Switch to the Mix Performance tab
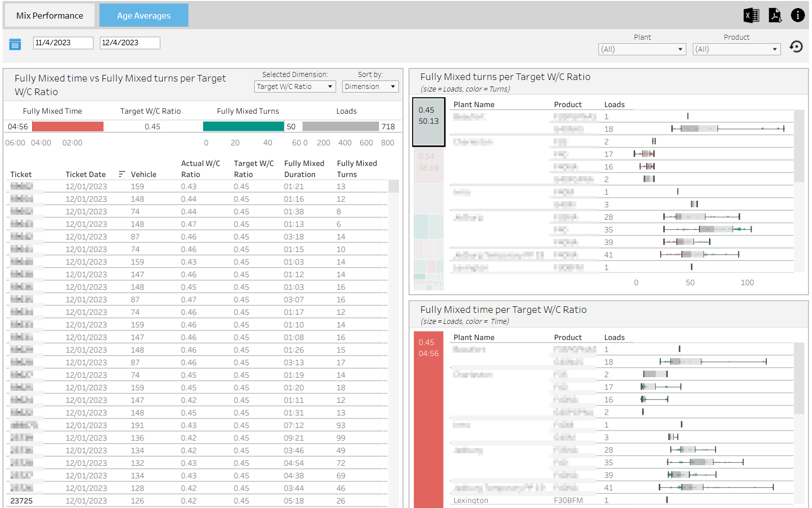812x508 pixels. pyautogui.click(x=50, y=16)
